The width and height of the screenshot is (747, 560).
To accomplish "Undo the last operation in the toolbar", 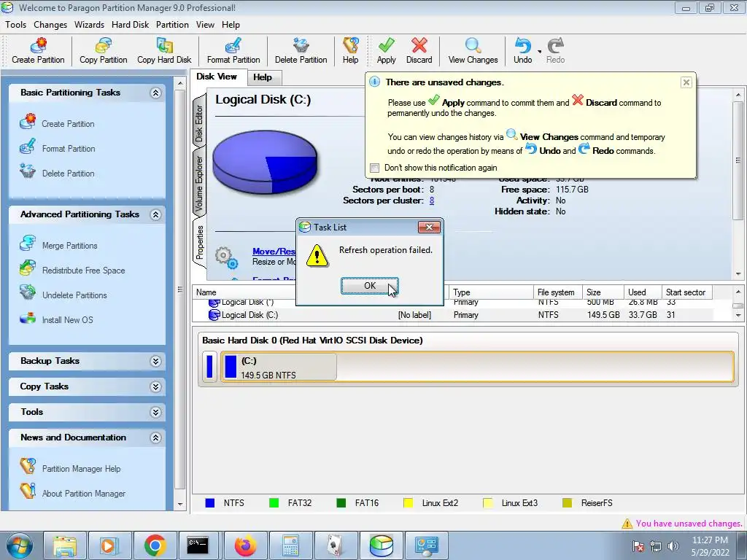I will click(x=522, y=46).
